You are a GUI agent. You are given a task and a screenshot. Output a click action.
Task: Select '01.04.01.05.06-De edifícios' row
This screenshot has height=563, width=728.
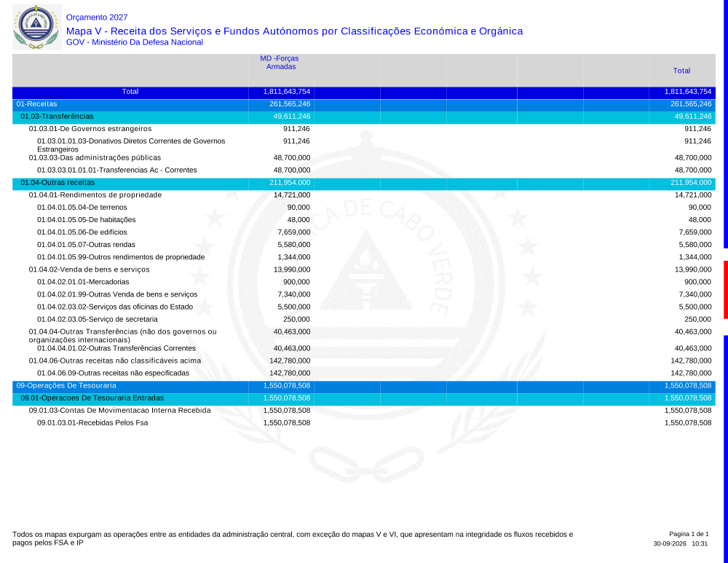tap(363, 232)
